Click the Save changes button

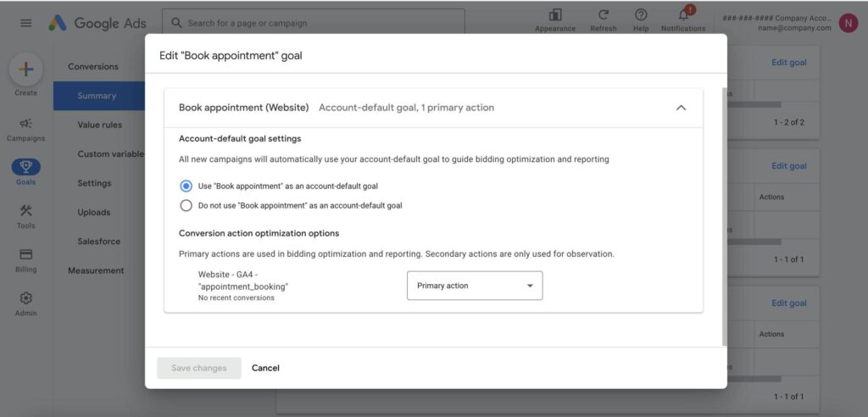pyautogui.click(x=199, y=369)
